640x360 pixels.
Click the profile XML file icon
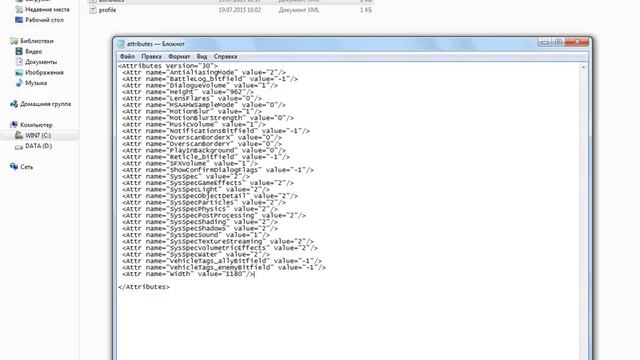tap(93, 10)
